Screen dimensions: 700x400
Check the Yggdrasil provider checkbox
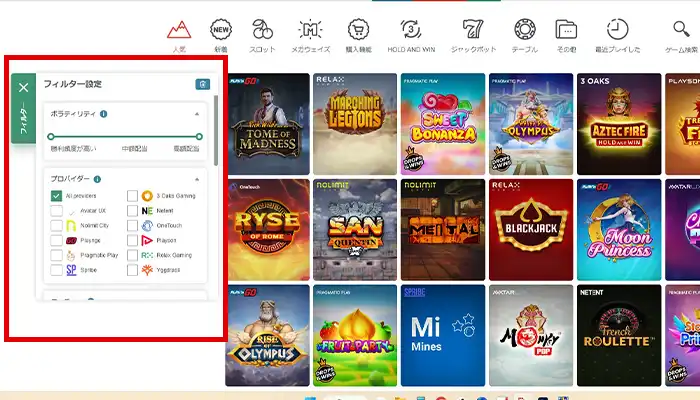click(132, 270)
